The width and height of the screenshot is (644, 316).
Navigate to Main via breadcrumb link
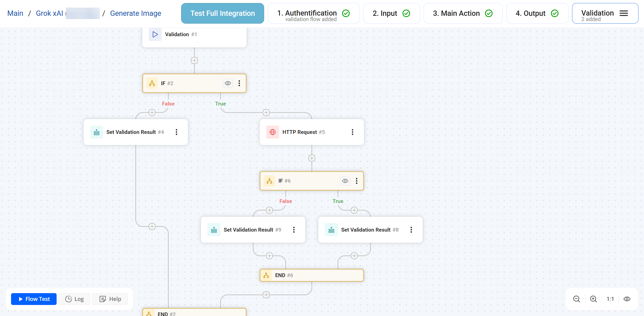[15, 13]
